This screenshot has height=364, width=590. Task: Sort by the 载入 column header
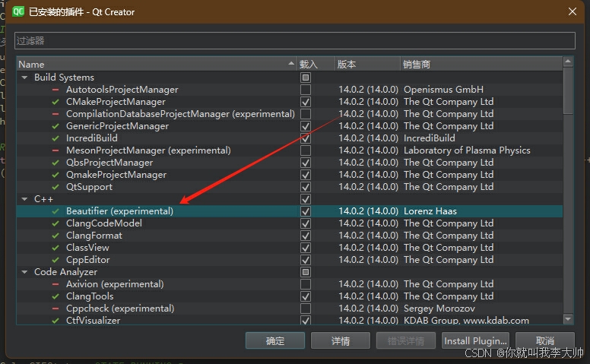pyautogui.click(x=316, y=65)
